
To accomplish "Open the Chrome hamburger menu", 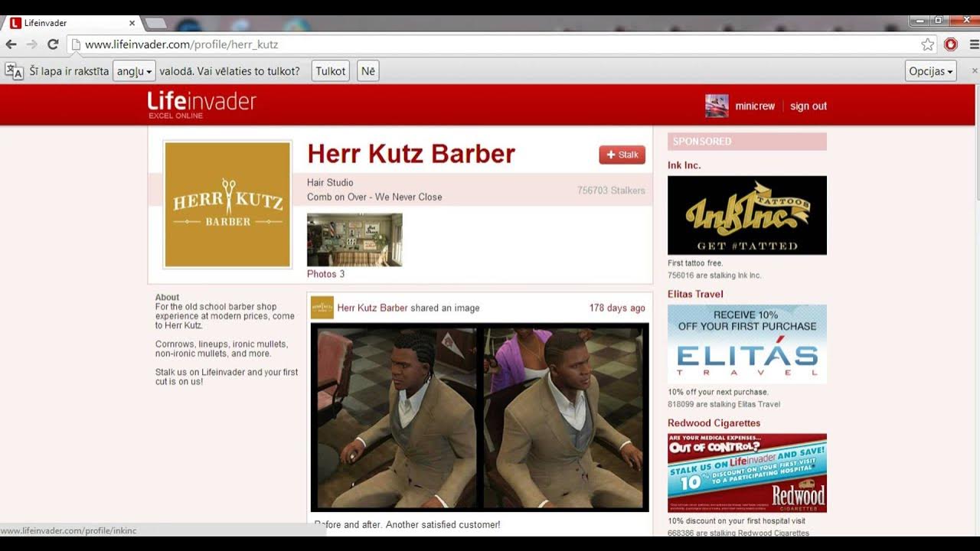I will (974, 44).
